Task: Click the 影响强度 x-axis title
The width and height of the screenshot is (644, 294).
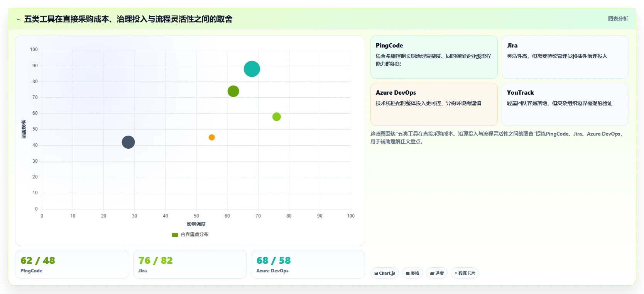Action: (196, 224)
